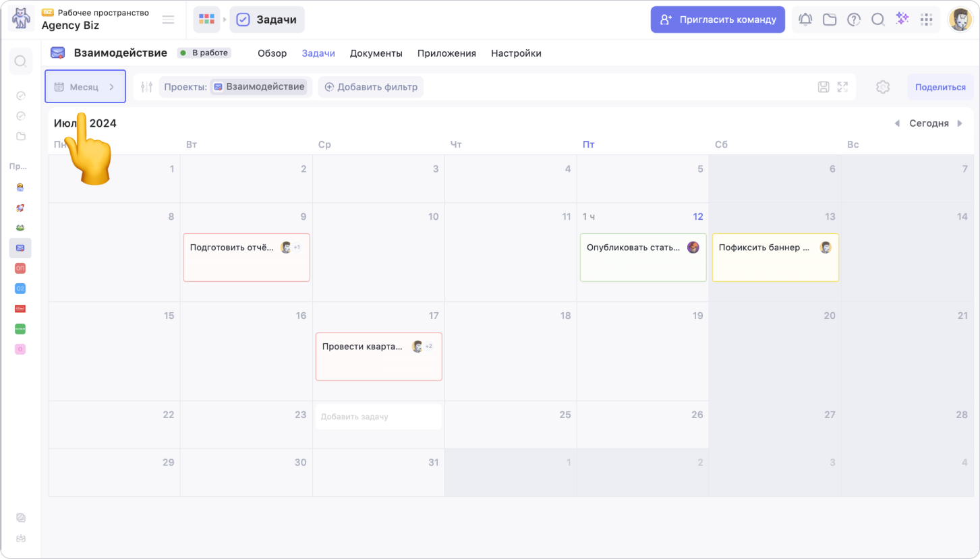Go to previous month arrow
This screenshot has height=559, width=980.
pyautogui.click(x=897, y=123)
